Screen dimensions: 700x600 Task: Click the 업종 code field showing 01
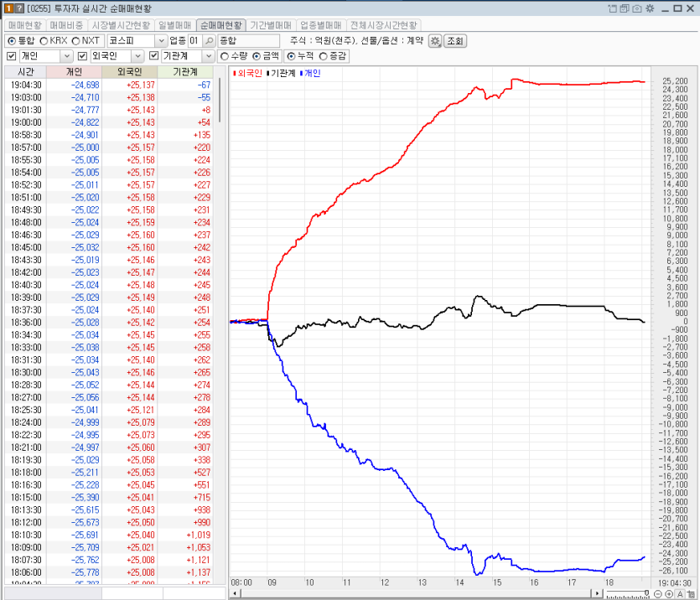click(194, 41)
